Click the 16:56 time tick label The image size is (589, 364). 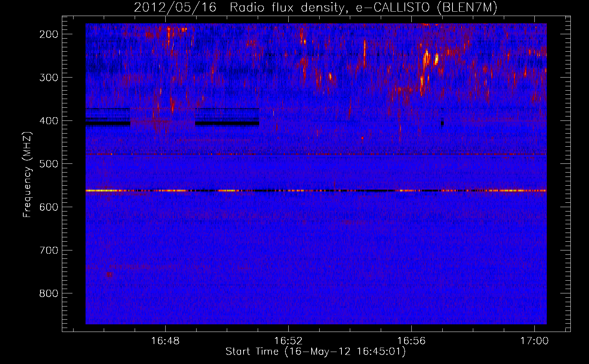tap(411, 341)
